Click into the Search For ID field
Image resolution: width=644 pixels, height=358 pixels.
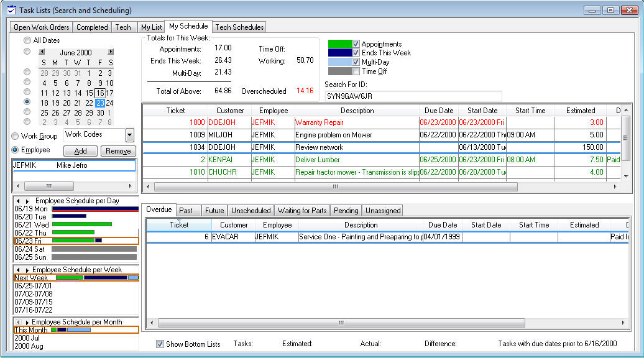[x=413, y=96]
